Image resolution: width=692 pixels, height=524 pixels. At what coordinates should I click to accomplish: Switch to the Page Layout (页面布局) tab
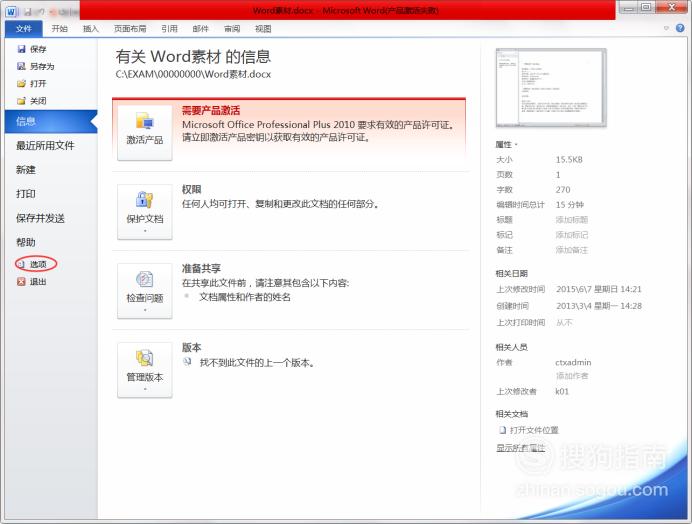(130, 29)
